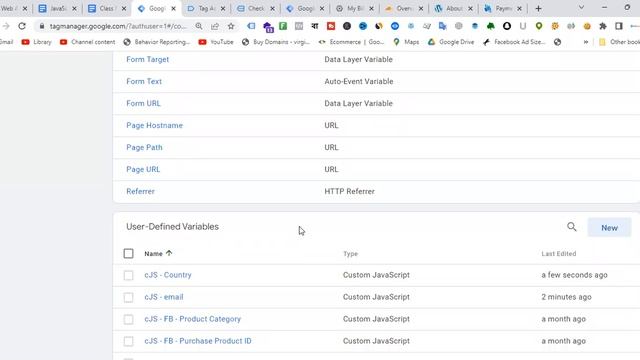
Task: Open the Channel content bookmark
Action: point(87,42)
